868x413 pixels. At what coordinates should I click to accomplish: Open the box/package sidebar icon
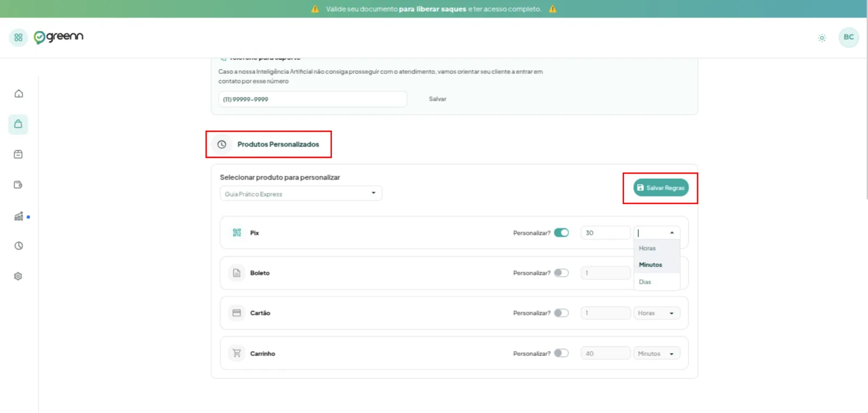(x=18, y=154)
